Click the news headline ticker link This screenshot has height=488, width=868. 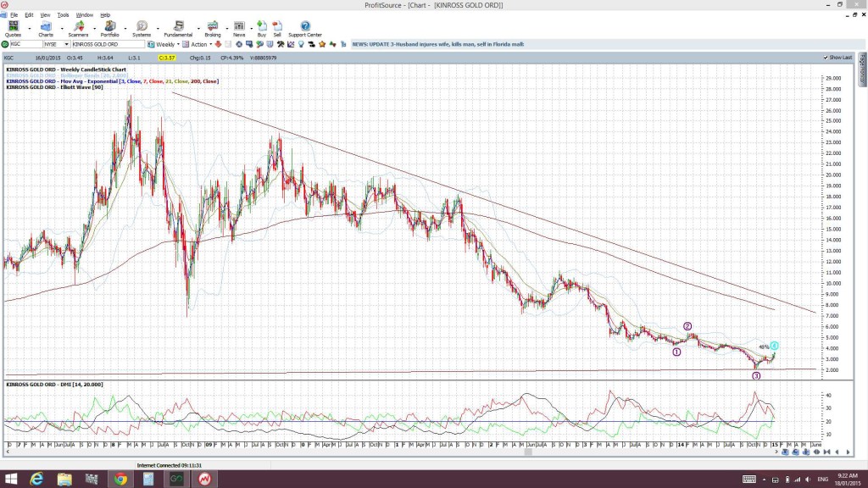tap(438, 44)
